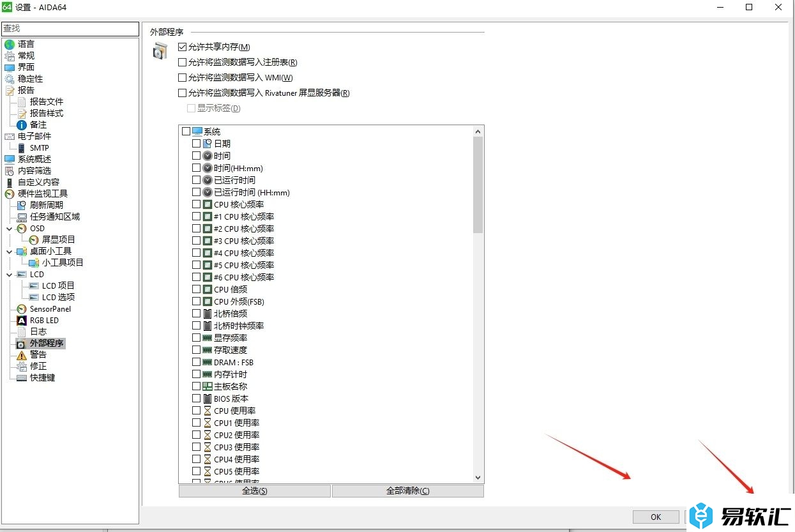Image resolution: width=795 pixels, height=532 pixels.
Task: Click the 警告 warning triangle icon
Action: [22, 354]
